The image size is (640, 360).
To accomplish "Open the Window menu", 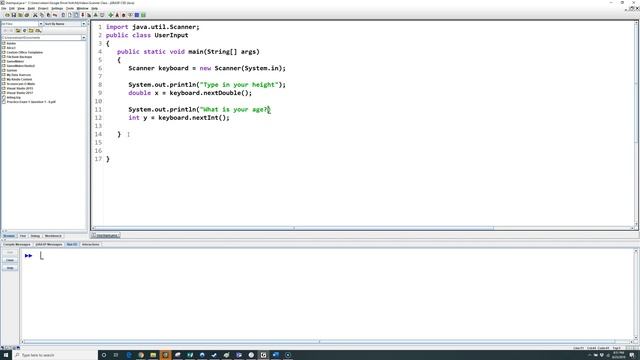I will pyautogui.click(x=82, y=8).
